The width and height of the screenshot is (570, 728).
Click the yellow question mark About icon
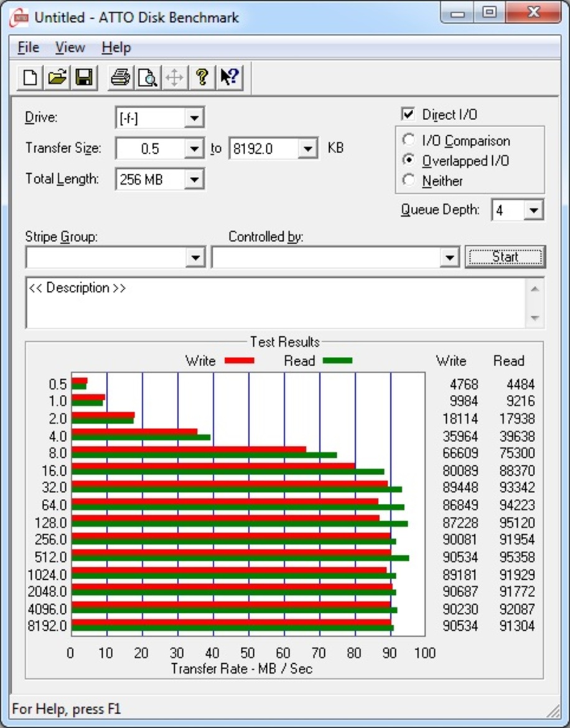tap(202, 77)
